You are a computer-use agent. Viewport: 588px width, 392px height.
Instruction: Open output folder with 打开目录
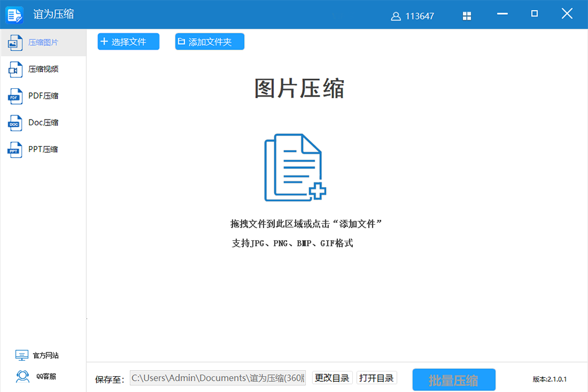click(x=376, y=378)
